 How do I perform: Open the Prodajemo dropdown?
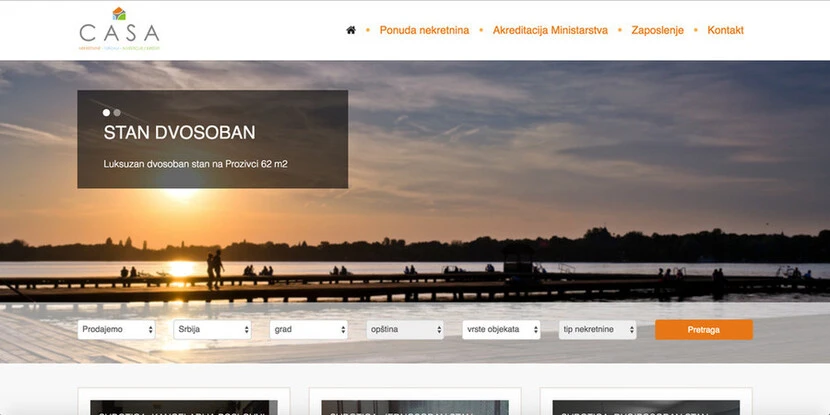117,329
